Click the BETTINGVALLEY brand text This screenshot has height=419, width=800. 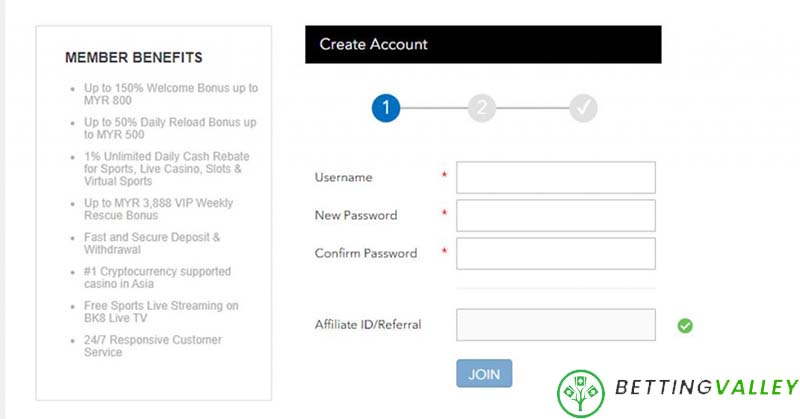(707, 388)
